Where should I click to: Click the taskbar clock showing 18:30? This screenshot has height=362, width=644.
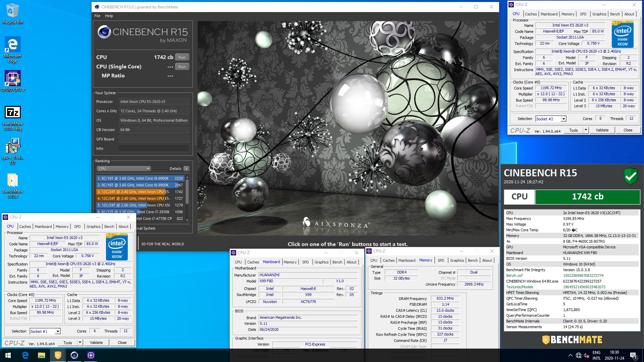coord(614,355)
